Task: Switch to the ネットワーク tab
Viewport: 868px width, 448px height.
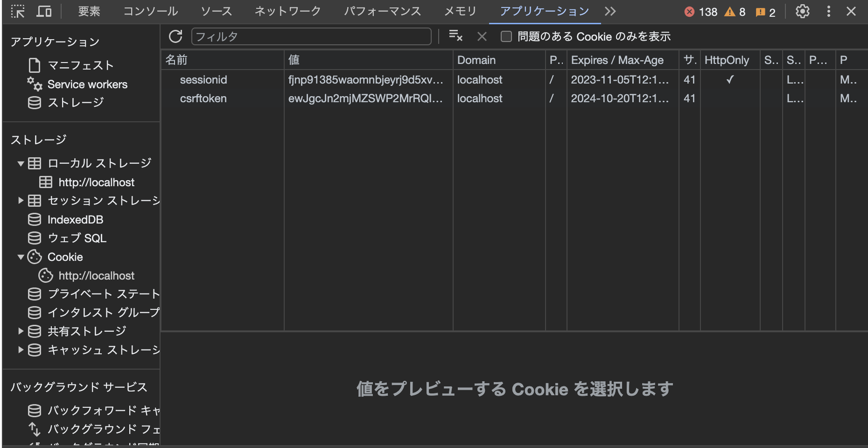Action: tap(287, 11)
